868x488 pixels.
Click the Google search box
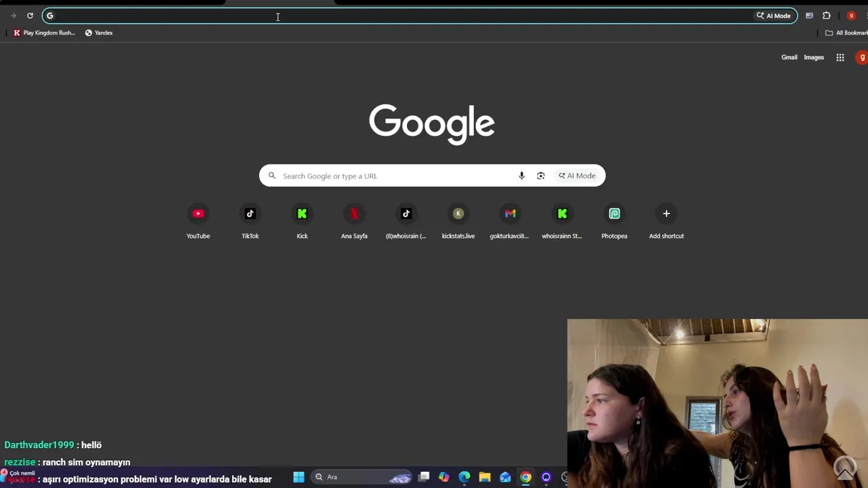pyautogui.click(x=432, y=176)
